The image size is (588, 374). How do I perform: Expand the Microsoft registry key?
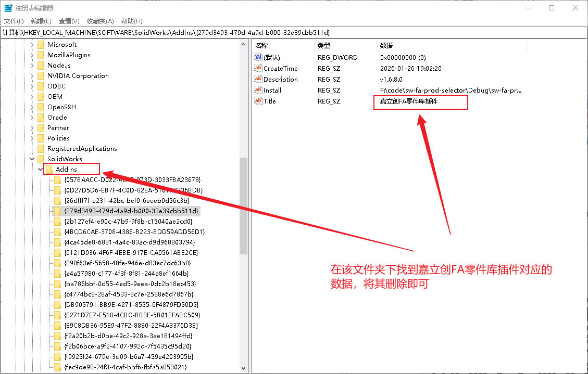[32, 44]
